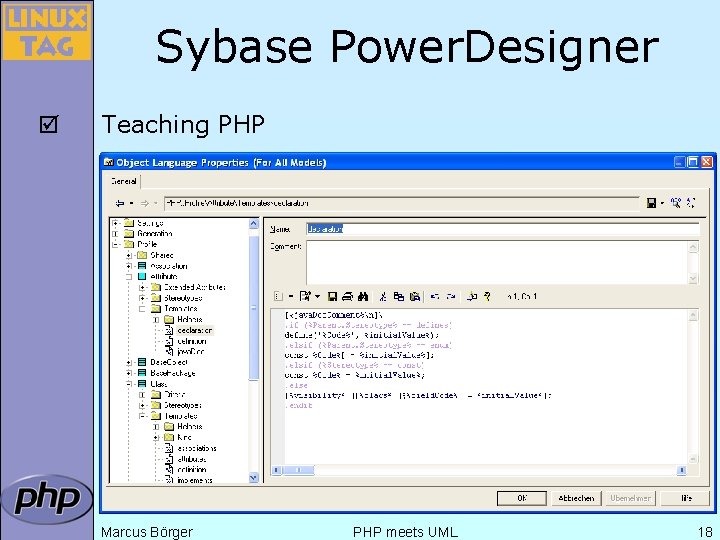Click the OK button
Screen dimensions: 720x540
click(x=522, y=498)
